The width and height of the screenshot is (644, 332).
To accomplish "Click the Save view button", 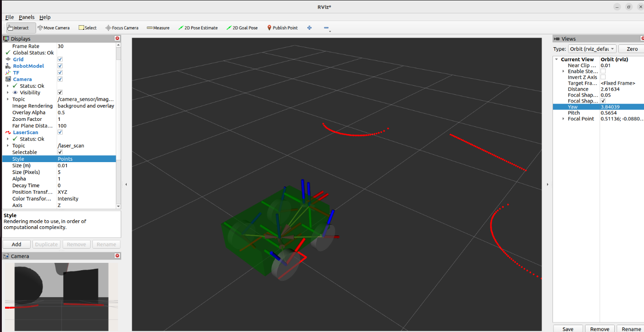I will tap(568, 329).
